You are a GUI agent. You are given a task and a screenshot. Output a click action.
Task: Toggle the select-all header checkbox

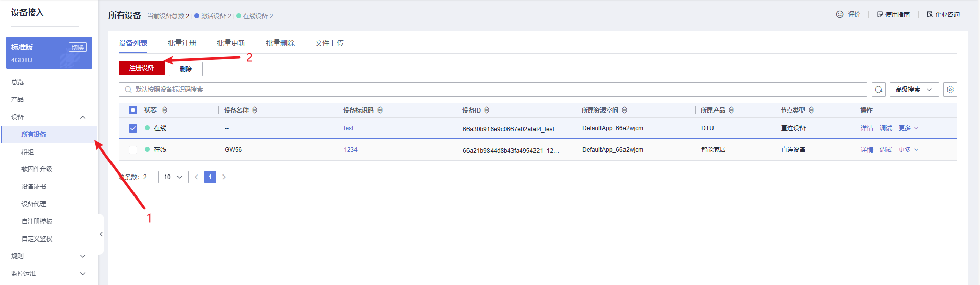coord(133,110)
